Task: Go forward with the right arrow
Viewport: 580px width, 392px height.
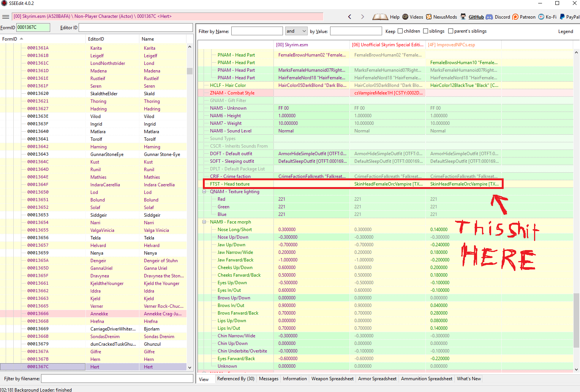Action: point(362,17)
